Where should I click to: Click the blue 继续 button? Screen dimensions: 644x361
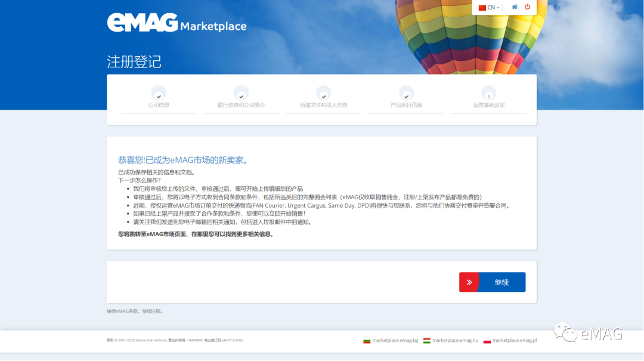point(501,282)
